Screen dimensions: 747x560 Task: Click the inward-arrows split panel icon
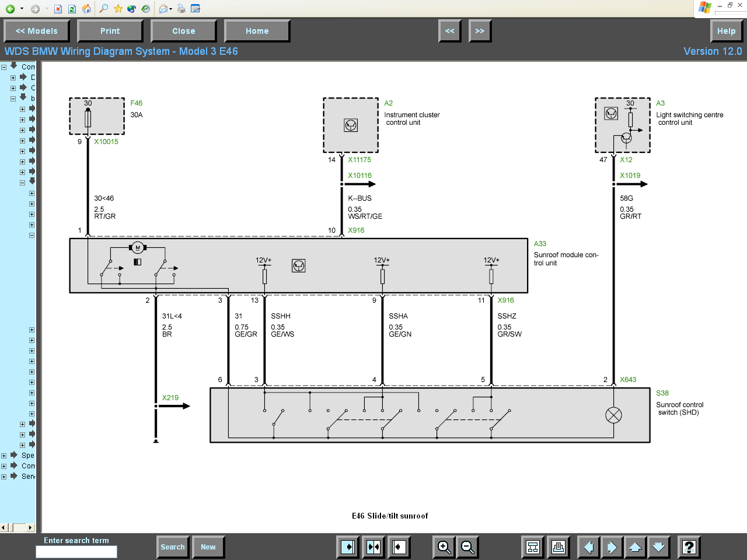click(373, 547)
